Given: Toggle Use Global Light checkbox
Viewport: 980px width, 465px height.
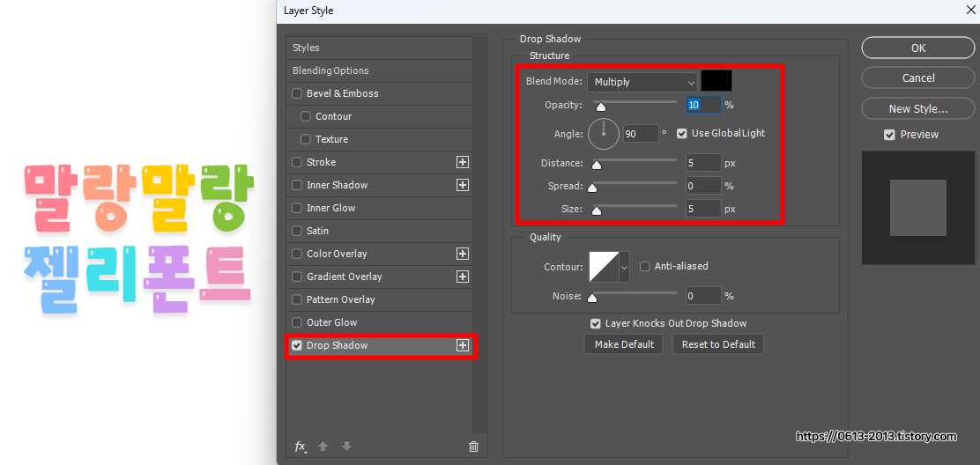Looking at the screenshot, I should (682, 133).
